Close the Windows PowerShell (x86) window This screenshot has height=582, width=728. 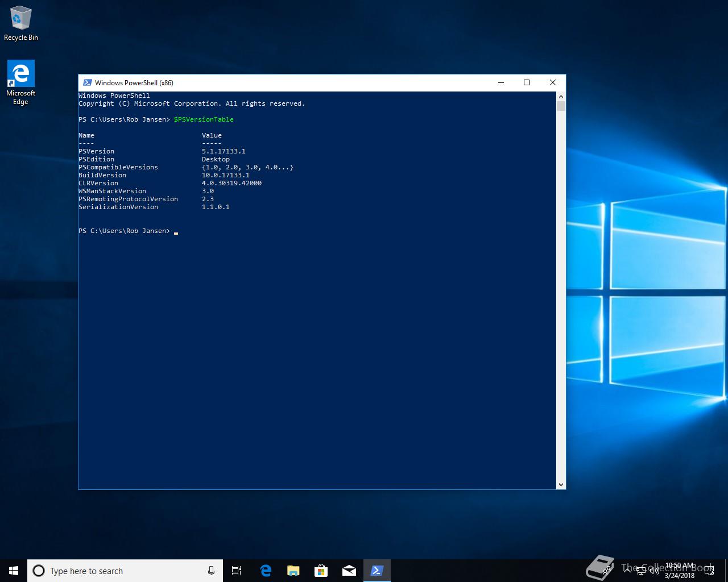(552, 82)
